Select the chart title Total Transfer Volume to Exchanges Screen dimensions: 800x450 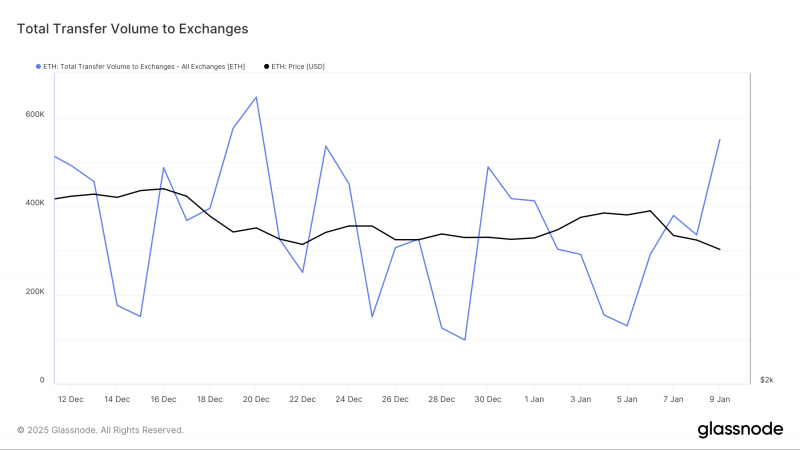133,29
